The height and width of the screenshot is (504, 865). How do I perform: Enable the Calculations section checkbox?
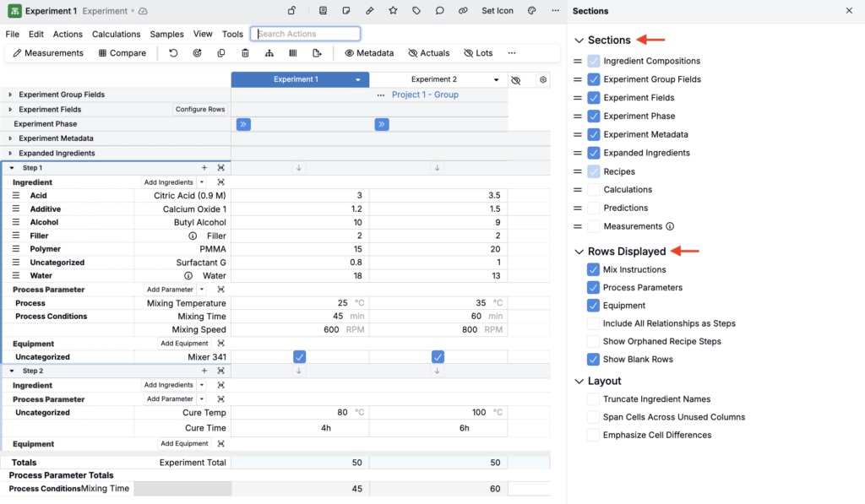point(594,190)
